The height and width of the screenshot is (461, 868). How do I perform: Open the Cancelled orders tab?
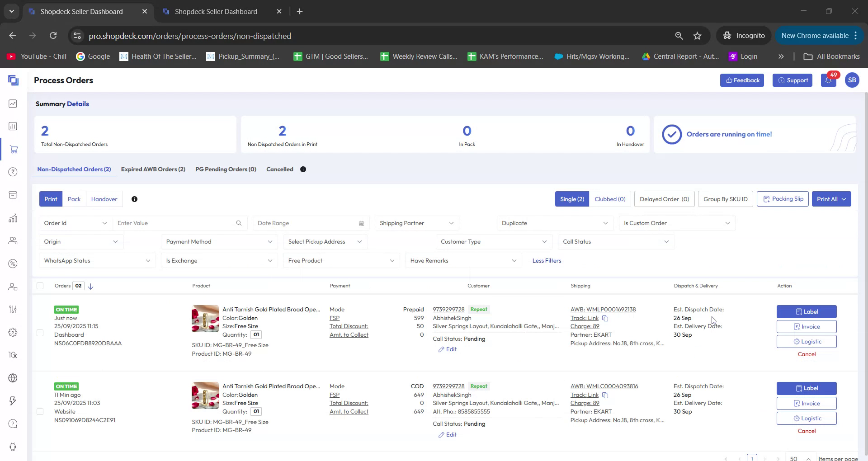point(279,169)
